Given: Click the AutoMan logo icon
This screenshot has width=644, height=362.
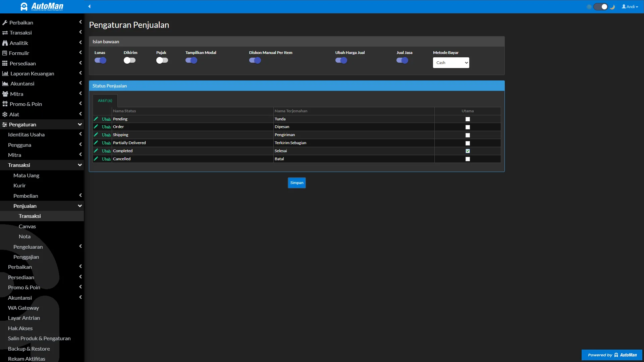Looking at the screenshot, I should tap(24, 7).
